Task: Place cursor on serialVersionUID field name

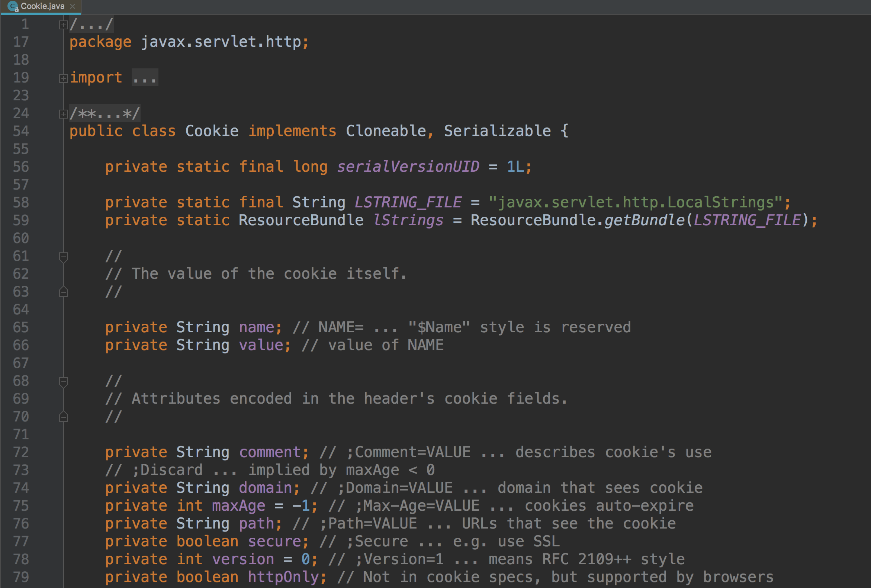Action: 408,167
